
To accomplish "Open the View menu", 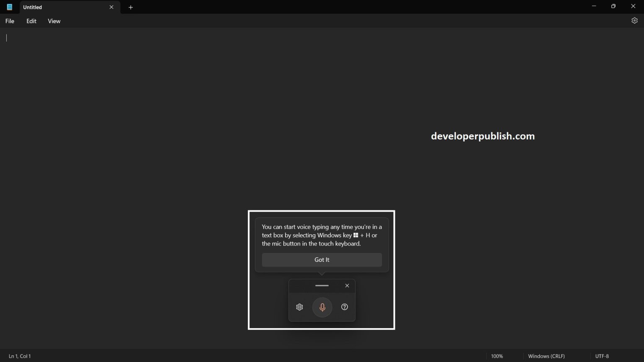I will [54, 21].
